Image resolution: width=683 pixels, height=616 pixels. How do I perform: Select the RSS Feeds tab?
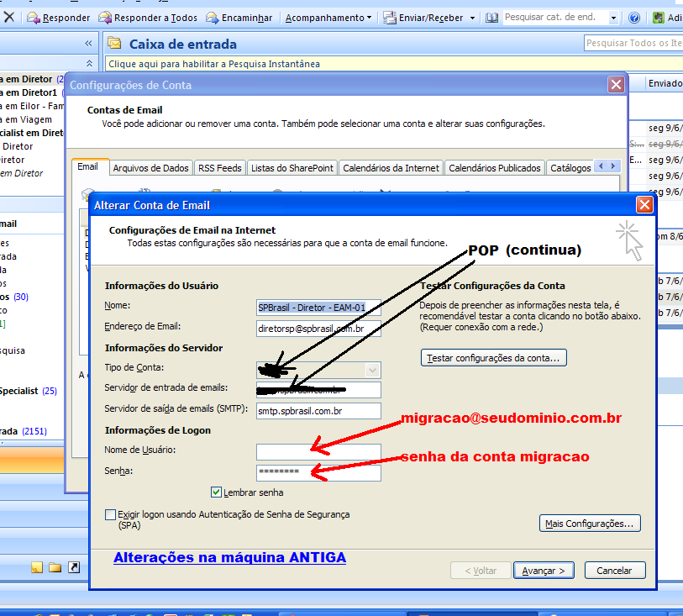[x=219, y=168]
